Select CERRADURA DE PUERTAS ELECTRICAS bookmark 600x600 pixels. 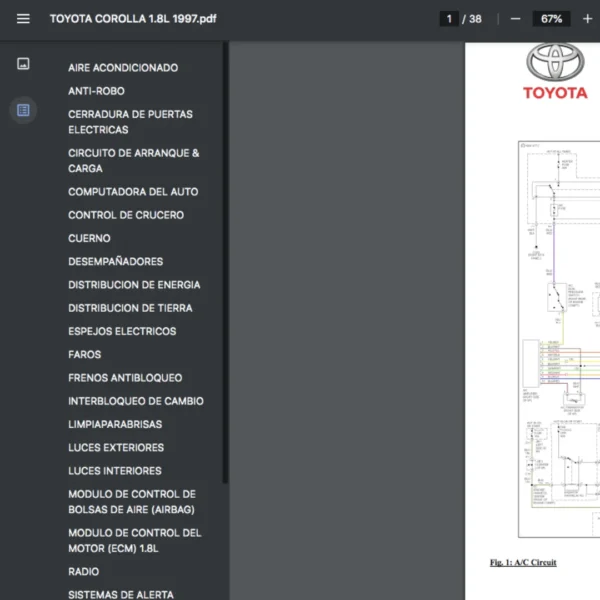coord(130,122)
